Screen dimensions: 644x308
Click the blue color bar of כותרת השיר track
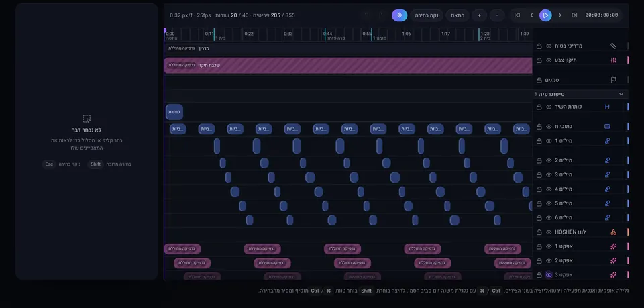coord(628,107)
